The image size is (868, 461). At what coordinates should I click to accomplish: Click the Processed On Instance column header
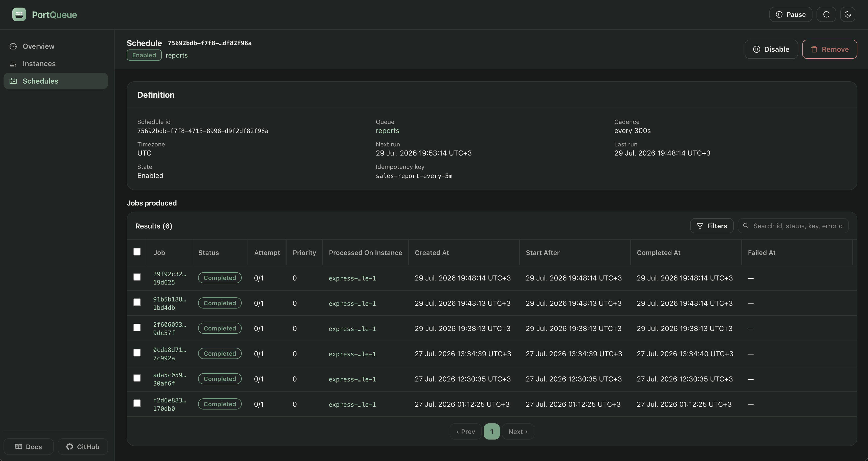(365, 253)
